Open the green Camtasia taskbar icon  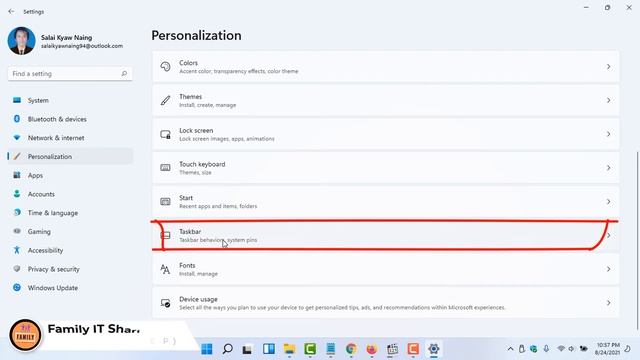point(310,349)
